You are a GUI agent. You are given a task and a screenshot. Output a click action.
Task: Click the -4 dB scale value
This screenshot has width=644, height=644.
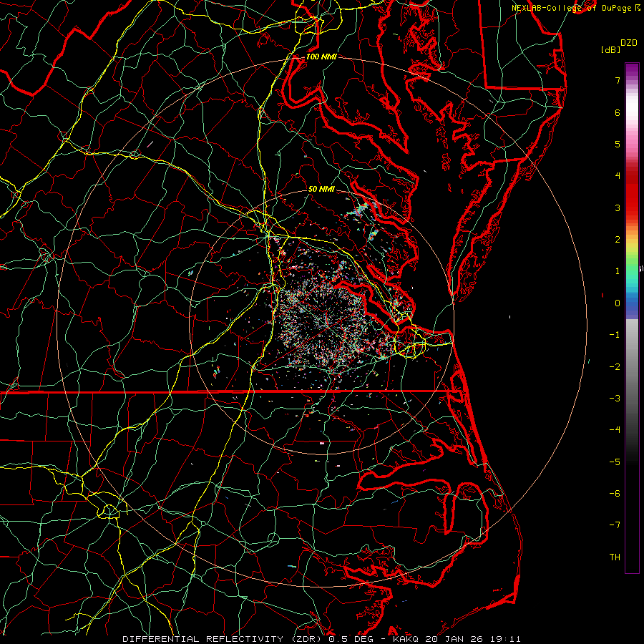[615, 430]
